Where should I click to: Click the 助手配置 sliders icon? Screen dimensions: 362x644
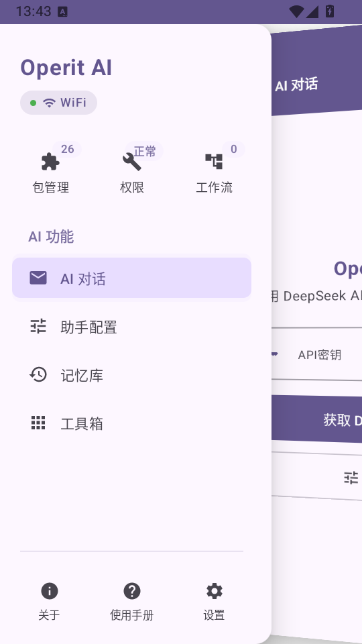38,326
